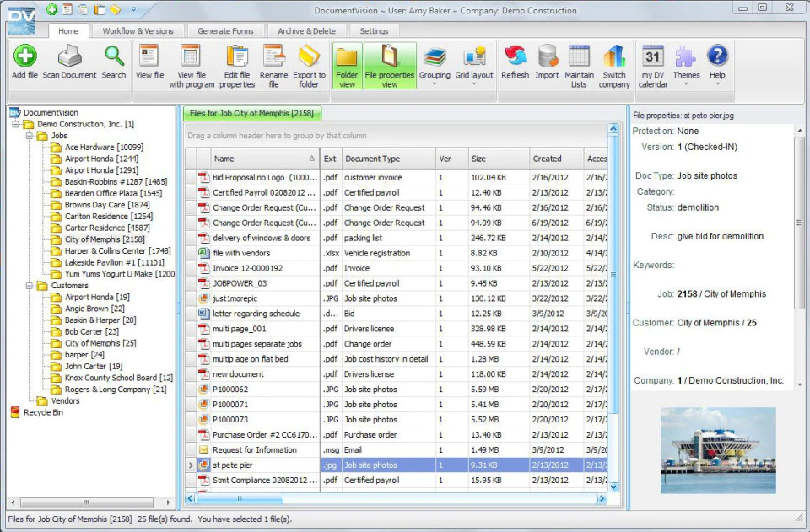Open Maintain Lists
The image size is (810, 532).
tap(579, 66)
